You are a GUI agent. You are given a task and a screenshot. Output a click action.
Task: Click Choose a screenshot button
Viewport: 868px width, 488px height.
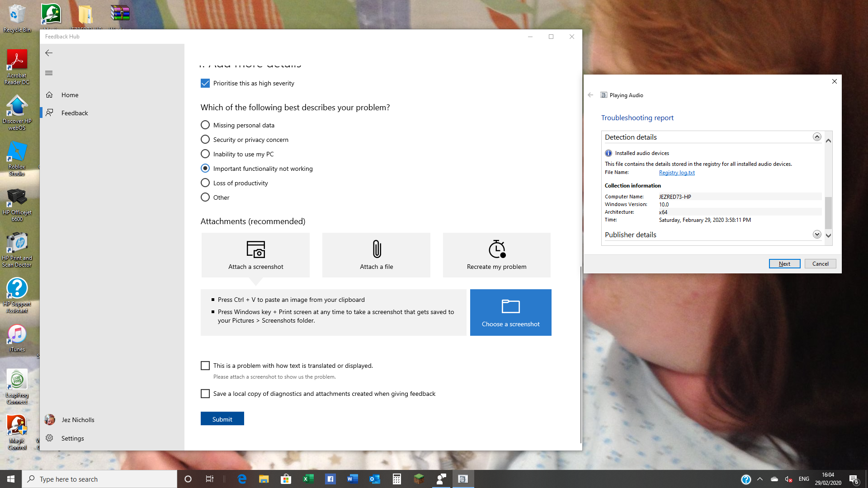click(510, 312)
